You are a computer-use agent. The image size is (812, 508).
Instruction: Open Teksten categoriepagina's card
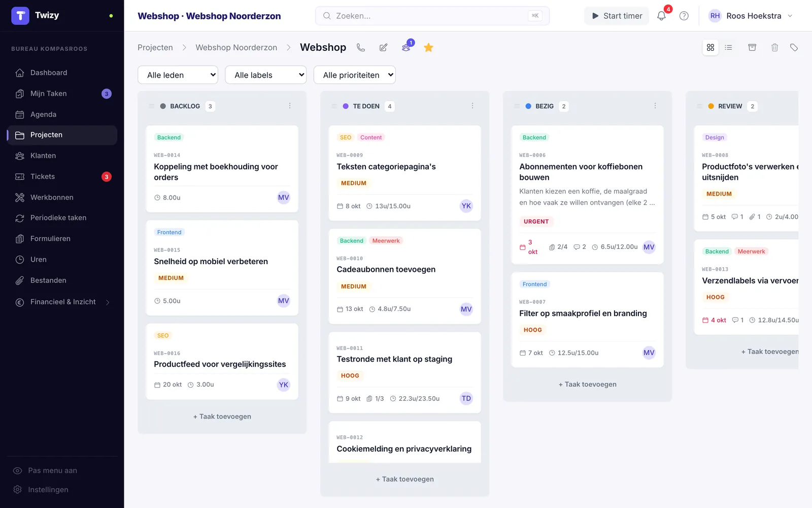[405, 173]
